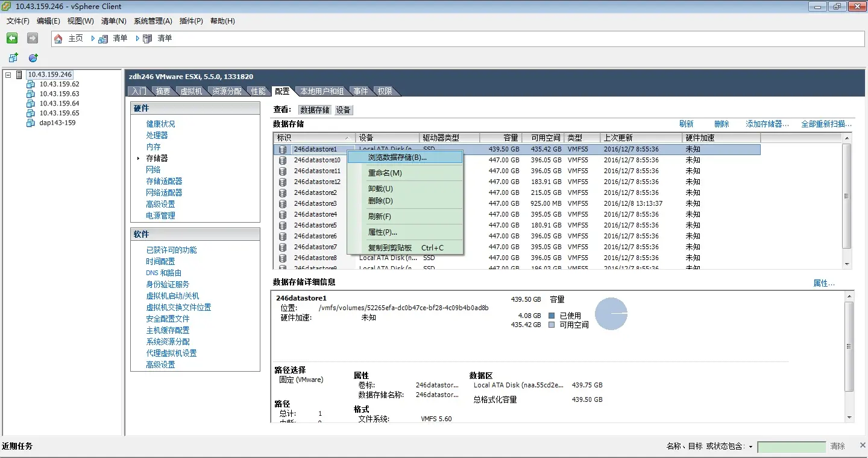Click the 清除 button in task filter
868x458 pixels.
(x=837, y=446)
